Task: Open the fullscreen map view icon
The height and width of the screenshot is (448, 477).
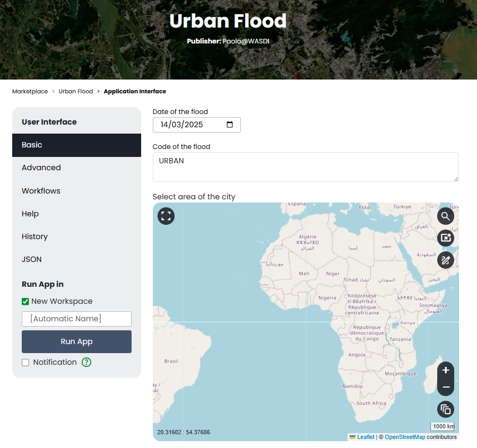Action: pyautogui.click(x=166, y=216)
